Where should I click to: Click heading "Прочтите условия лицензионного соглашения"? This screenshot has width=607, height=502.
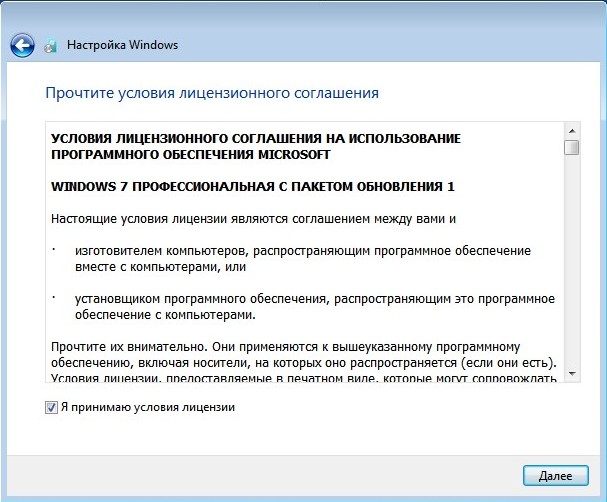pyautogui.click(x=212, y=93)
